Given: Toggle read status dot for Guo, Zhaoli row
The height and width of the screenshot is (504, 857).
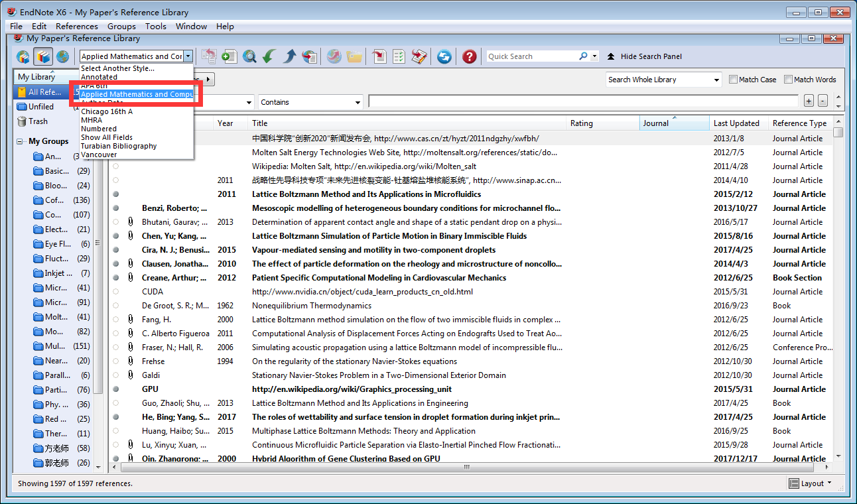Looking at the screenshot, I should click(116, 403).
